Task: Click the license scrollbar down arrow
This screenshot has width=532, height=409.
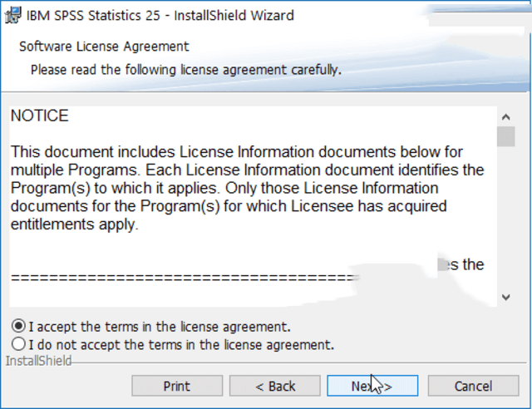Action: point(505,297)
